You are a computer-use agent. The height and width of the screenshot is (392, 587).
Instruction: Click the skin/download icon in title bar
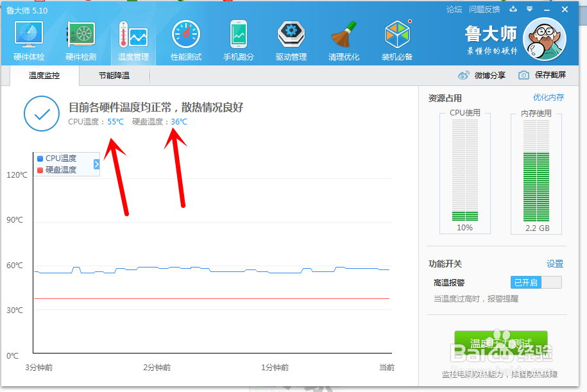pyautogui.click(x=513, y=9)
